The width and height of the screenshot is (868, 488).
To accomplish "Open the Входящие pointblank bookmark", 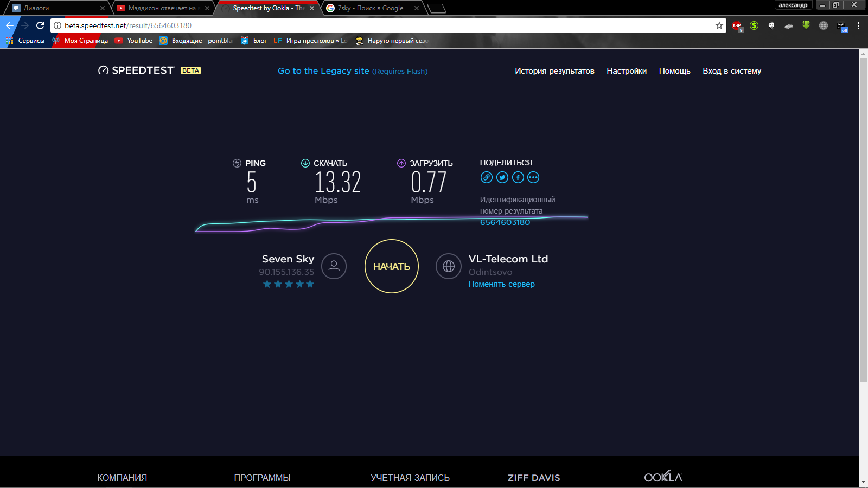I will pyautogui.click(x=195, y=41).
